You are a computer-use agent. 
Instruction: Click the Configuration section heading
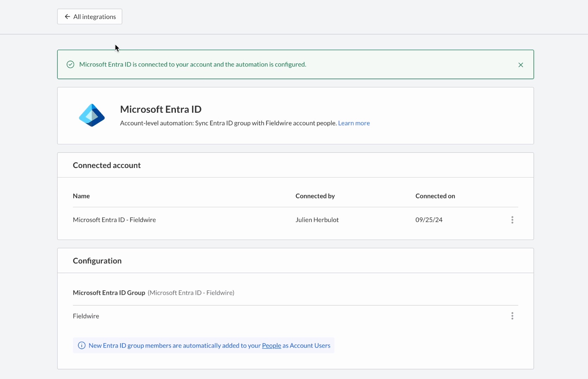coord(97,261)
